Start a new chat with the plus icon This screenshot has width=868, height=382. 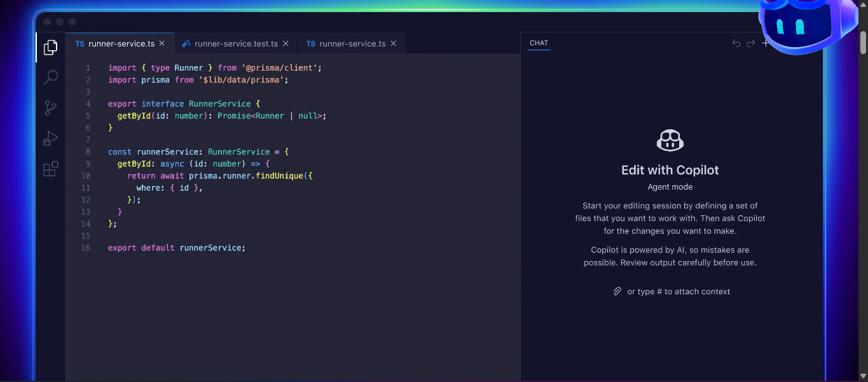click(766, 43)
